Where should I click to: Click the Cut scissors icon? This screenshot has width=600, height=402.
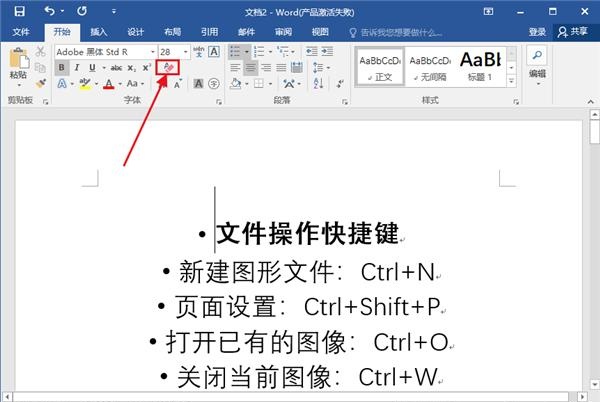(x=40, y=52)
